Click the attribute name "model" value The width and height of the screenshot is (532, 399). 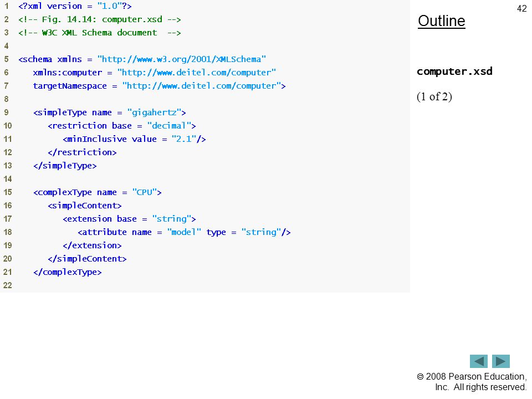tap(184, 232)
